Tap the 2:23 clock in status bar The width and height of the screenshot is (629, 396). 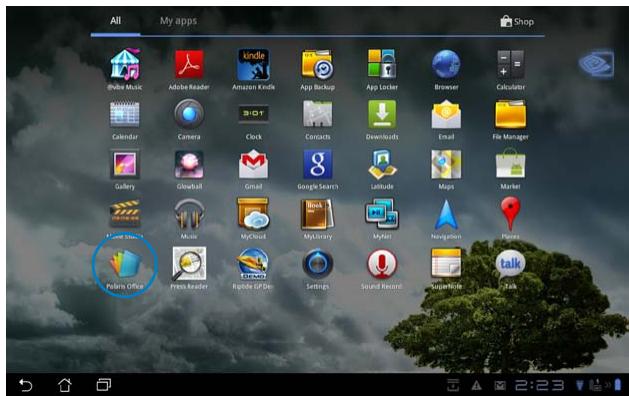coord(540,386)
